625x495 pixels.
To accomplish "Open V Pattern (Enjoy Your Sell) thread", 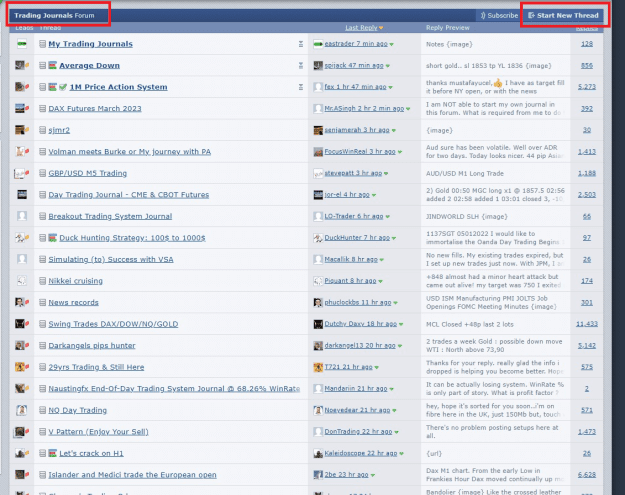I will (x=98, y=431).
